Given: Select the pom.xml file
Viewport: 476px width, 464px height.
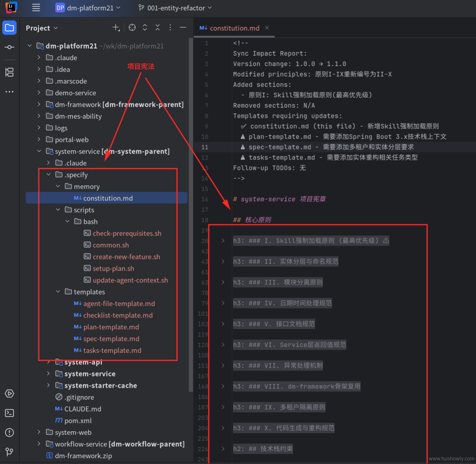Looking at the screenshot, I should coord(78,421).
